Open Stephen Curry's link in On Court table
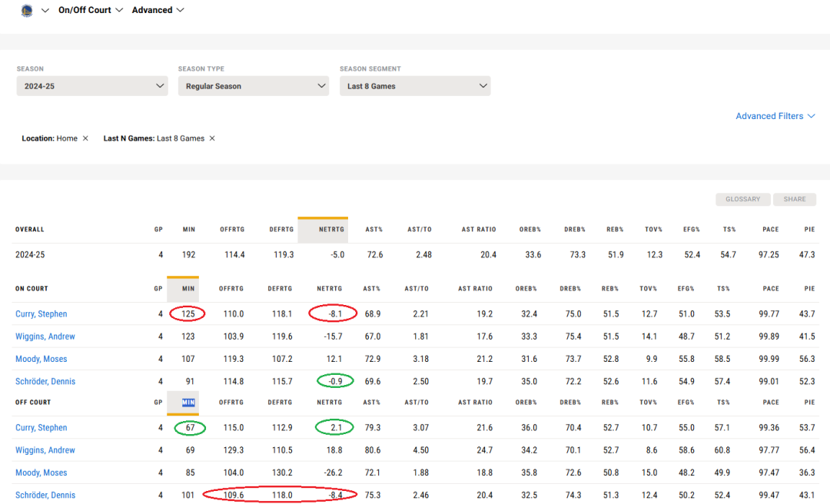830x504 pixels. (41, 314)
